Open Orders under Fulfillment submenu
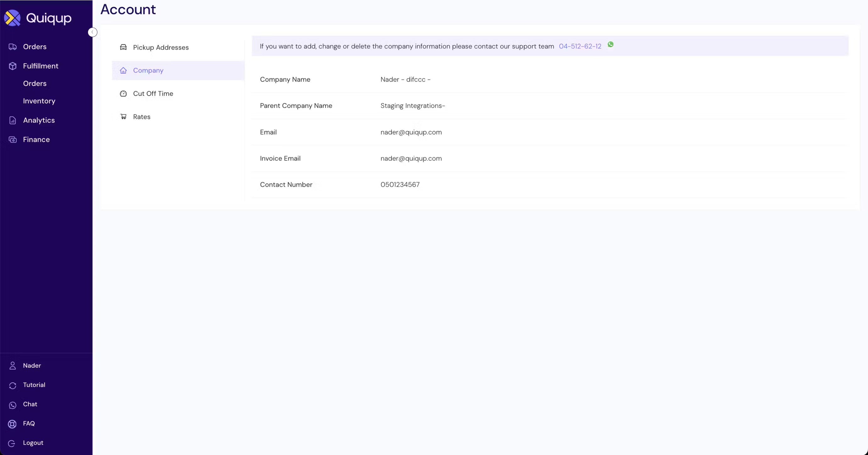 coord(35,84)
